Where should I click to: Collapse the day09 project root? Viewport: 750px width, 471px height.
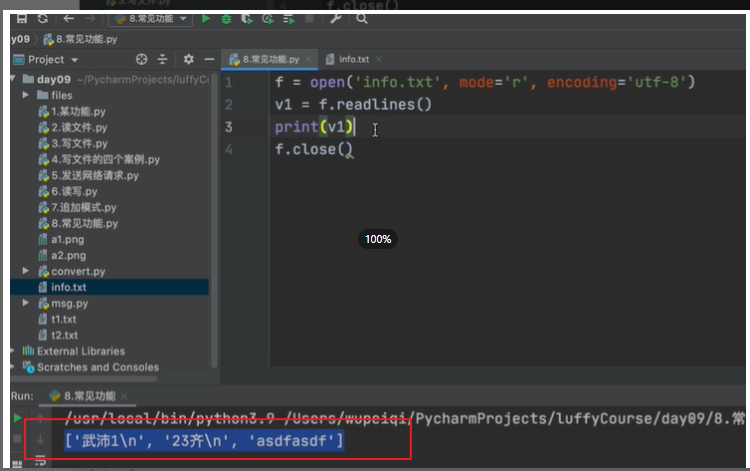(13, 79)
